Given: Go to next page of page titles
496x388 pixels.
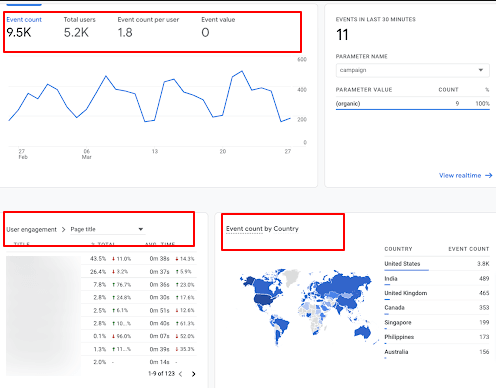Looking at the screenshot, I should [194, 374].
